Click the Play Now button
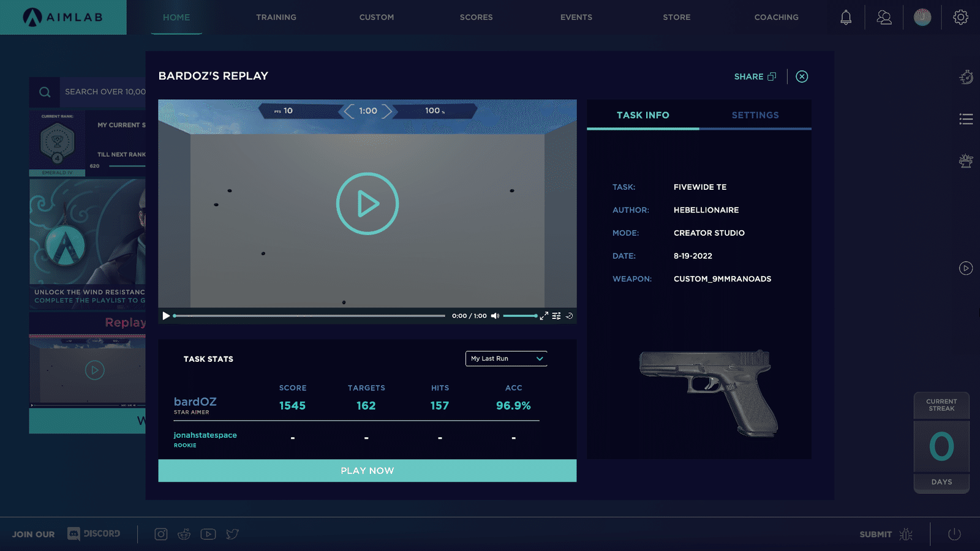Image resolution: width=980 pixels, height=551 pixels. tap(367, 471)
